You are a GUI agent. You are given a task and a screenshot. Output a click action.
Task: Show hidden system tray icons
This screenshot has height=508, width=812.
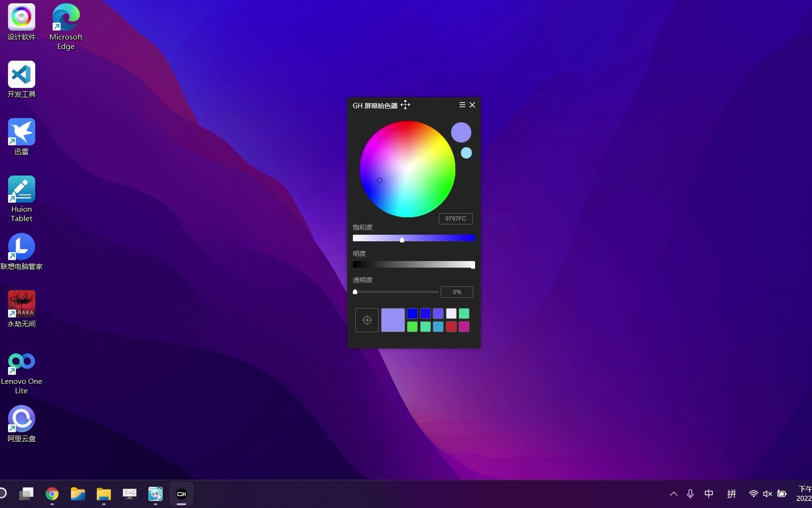coord(673,494)
